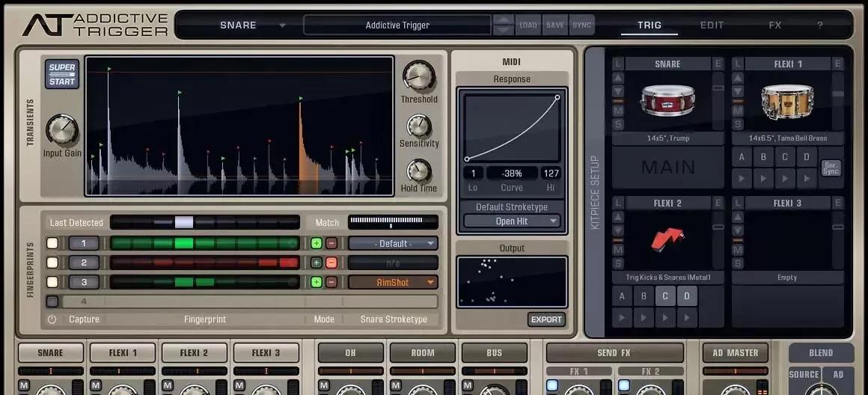Click the SAVE preset button
This screenshot has width=868, height=395.
click(554, 25)
